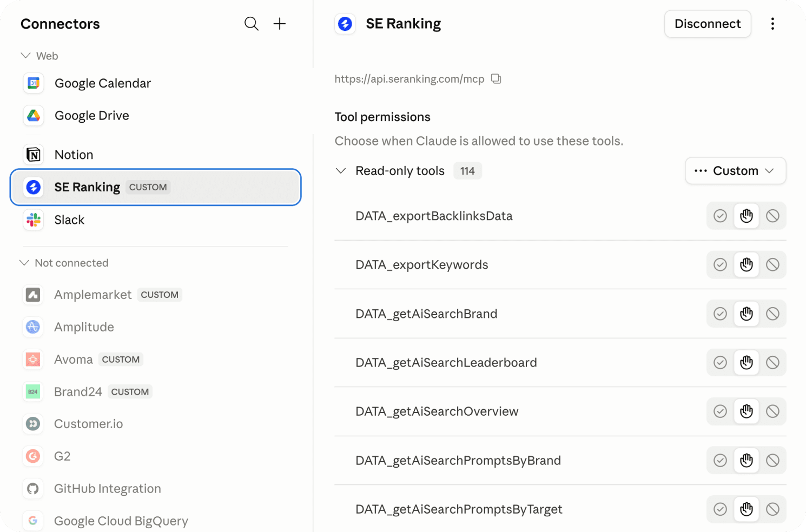Select Google Calendar connector
This screenshot has height=532, width=806.
[155, 83]
